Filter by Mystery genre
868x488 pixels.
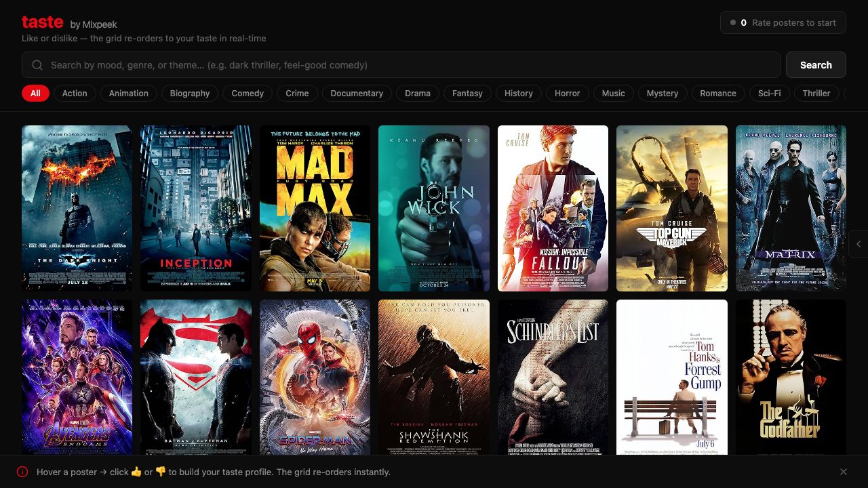(x=663, y=94)
